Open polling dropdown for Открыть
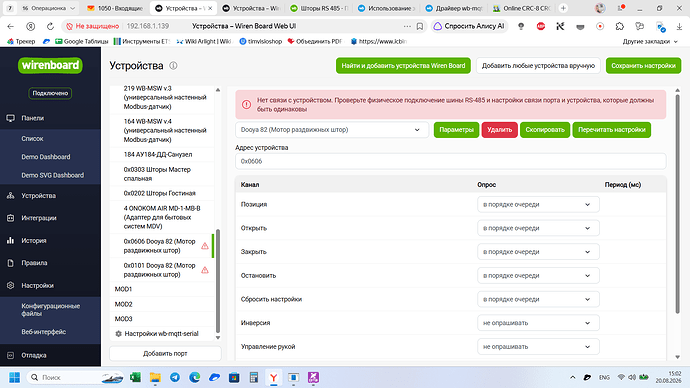 point(538,228)
